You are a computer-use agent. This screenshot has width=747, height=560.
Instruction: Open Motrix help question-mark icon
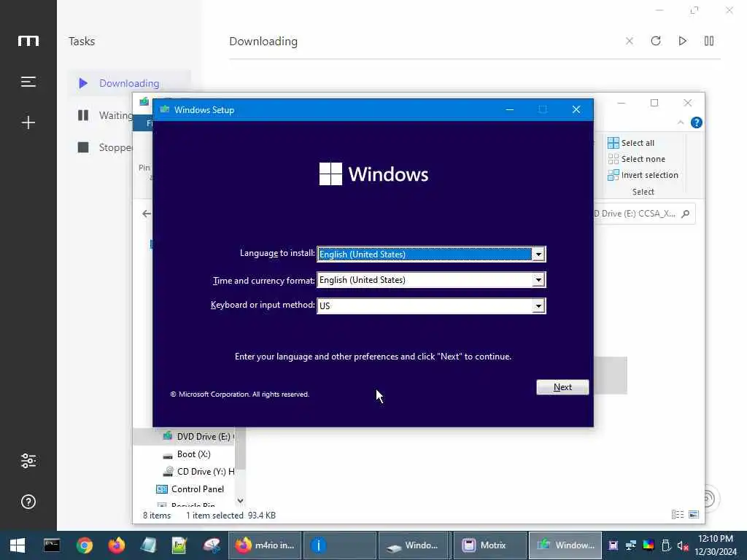(28, 502)
